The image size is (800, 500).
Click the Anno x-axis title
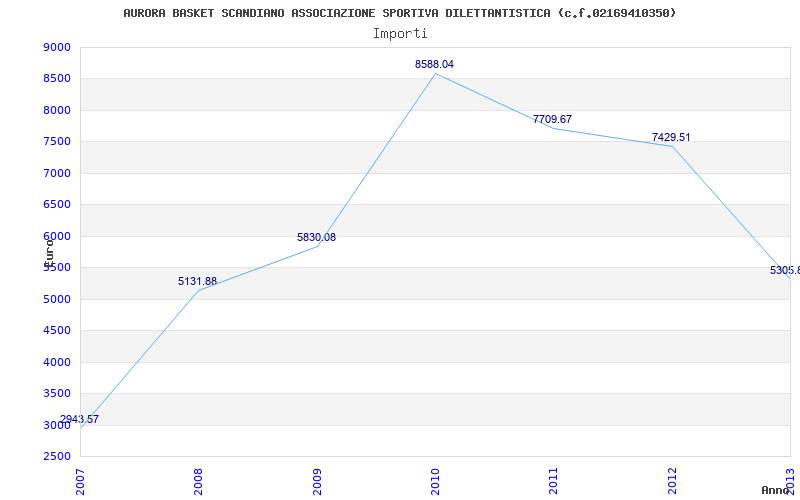point(776,490)
